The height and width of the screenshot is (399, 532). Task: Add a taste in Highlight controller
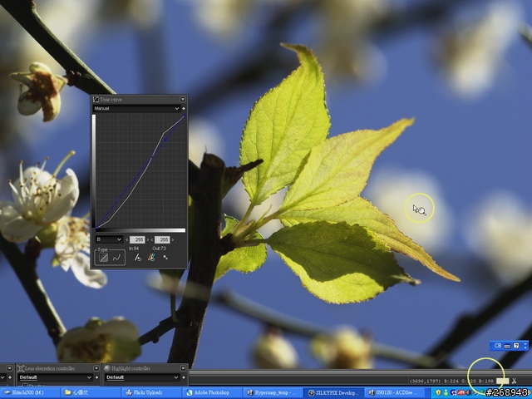(x=184, y=377)
